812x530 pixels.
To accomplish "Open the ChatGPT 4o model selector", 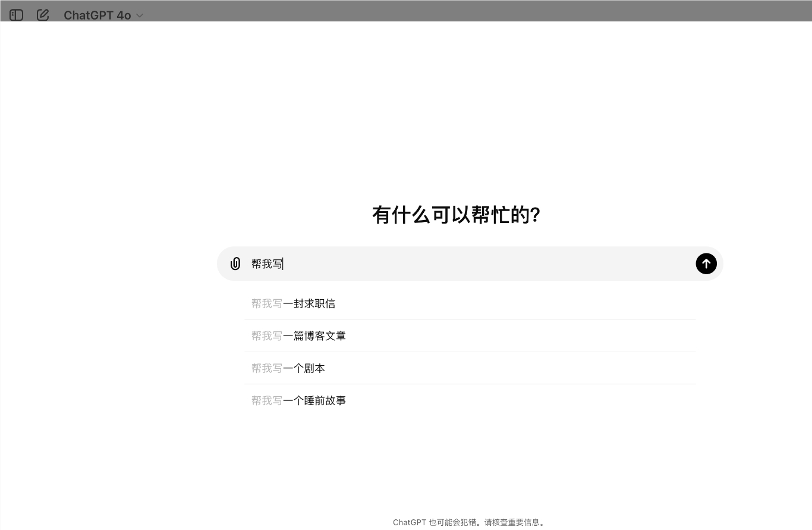I will click(97, 15).
